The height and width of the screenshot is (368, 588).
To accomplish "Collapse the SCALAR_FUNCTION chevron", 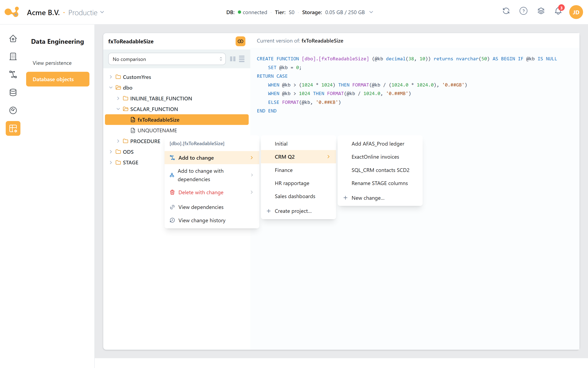I will click(x=118, y=109).
